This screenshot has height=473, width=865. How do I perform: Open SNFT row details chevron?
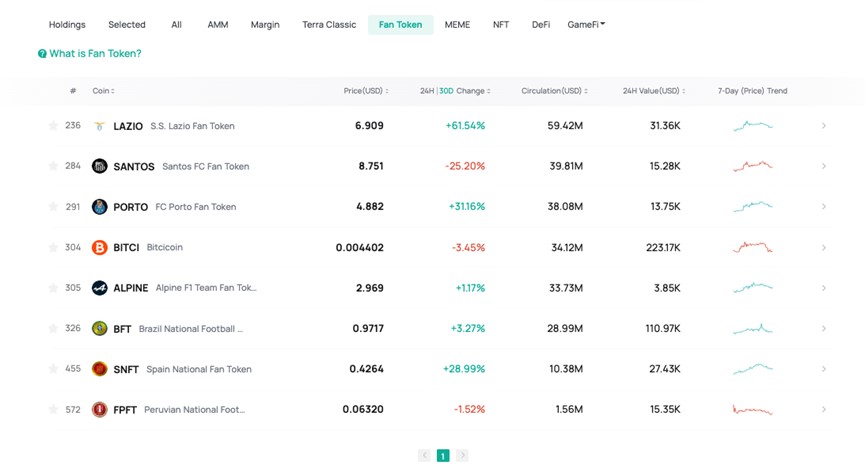[824, 369]
